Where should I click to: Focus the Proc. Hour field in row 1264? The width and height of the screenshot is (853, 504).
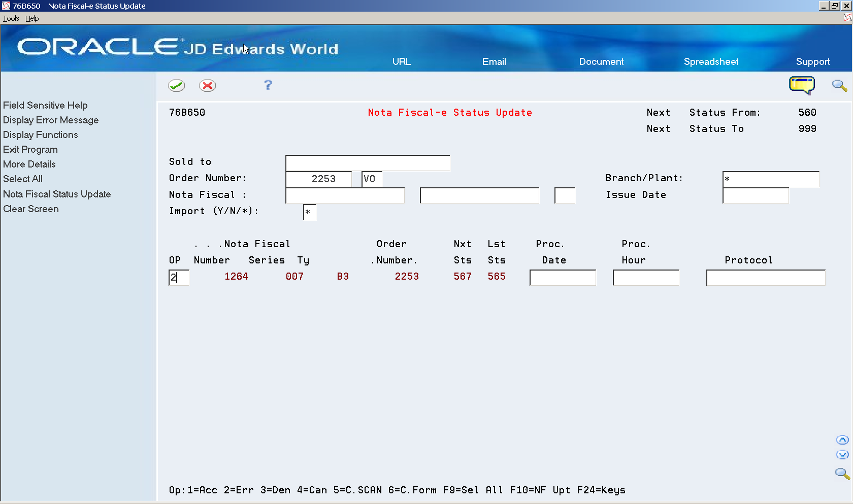pos(646,278)
